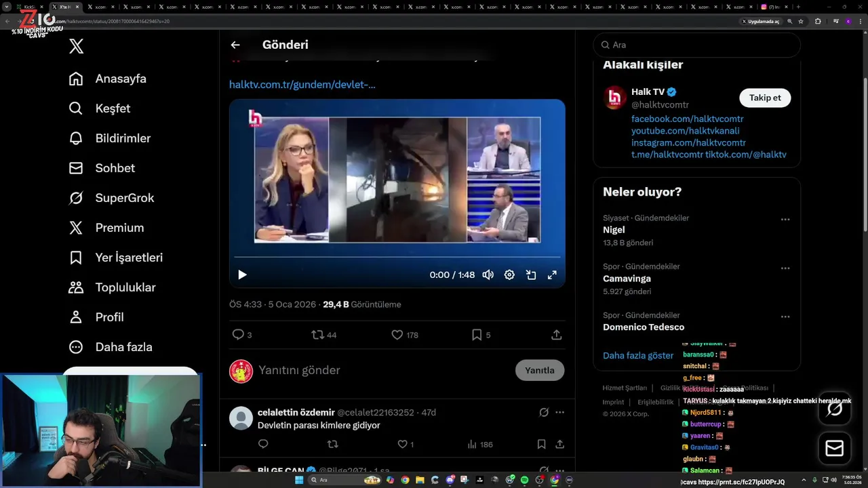
Task: Like celalettin özdemir's comment
Action: pos(406,444)
